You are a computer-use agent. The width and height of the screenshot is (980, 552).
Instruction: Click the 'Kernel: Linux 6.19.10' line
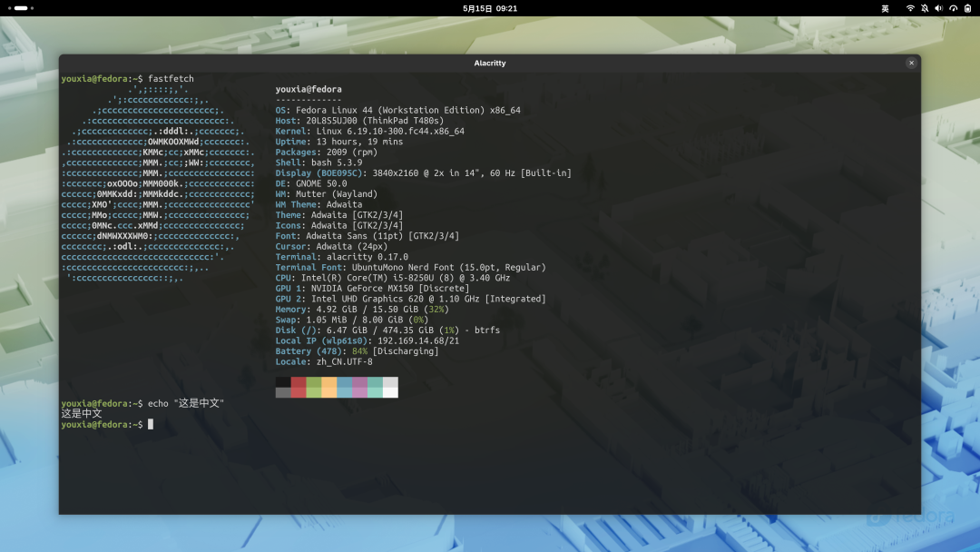(370, 132)
